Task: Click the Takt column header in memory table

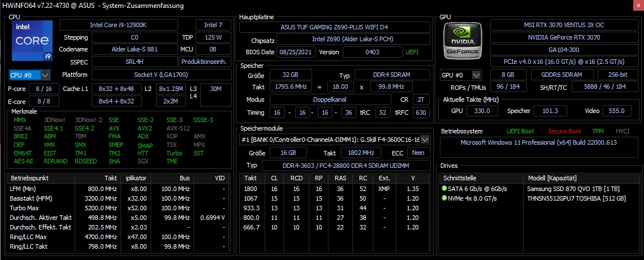Action: 252,178
